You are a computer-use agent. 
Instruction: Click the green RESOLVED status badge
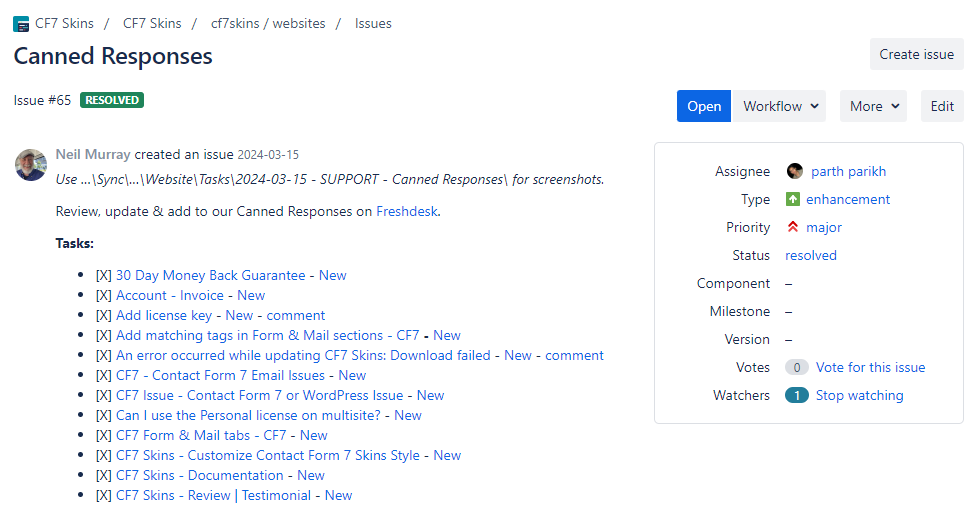pyautogui.click(x=111, y=100)
